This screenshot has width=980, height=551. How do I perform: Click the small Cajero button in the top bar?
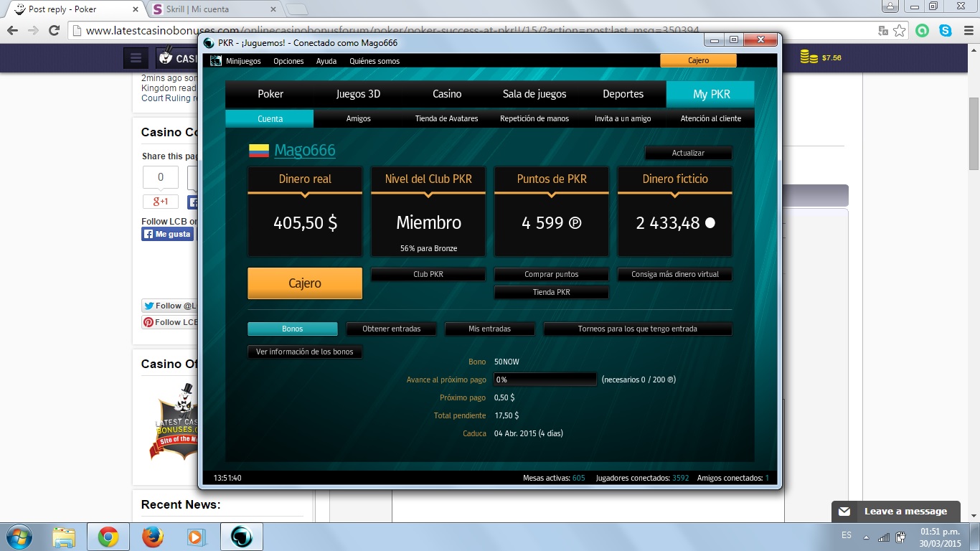point(698,61)
